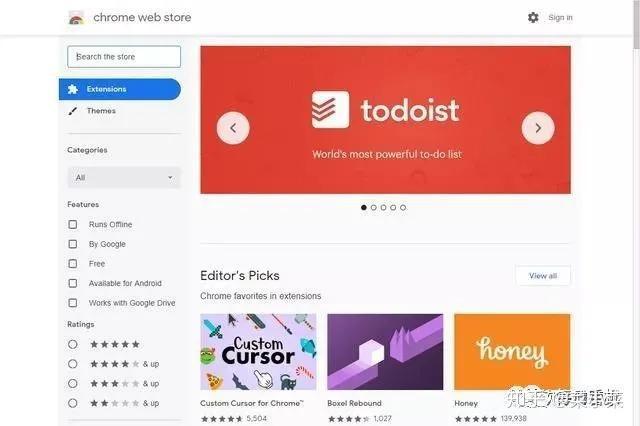Click View all for Editor's Picks
Image resolution: width=640 pixels, height=426 pixels.
click(x=543, y=276)
